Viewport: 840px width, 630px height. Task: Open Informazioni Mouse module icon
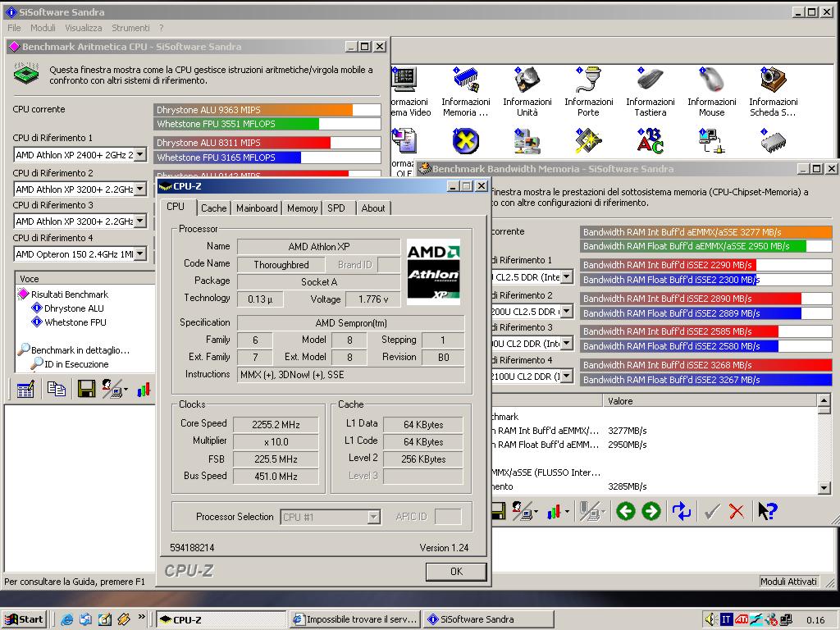[x=712, y=80]
